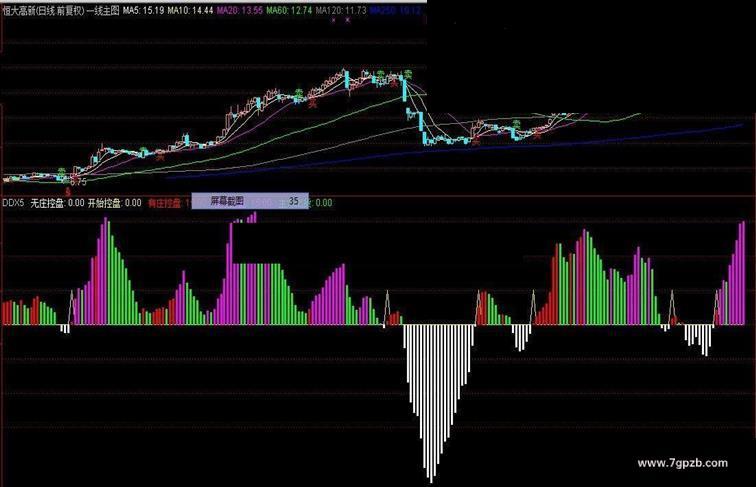Select the DDX5 indicator name
756x487 pixels.
tap(13, 203)
